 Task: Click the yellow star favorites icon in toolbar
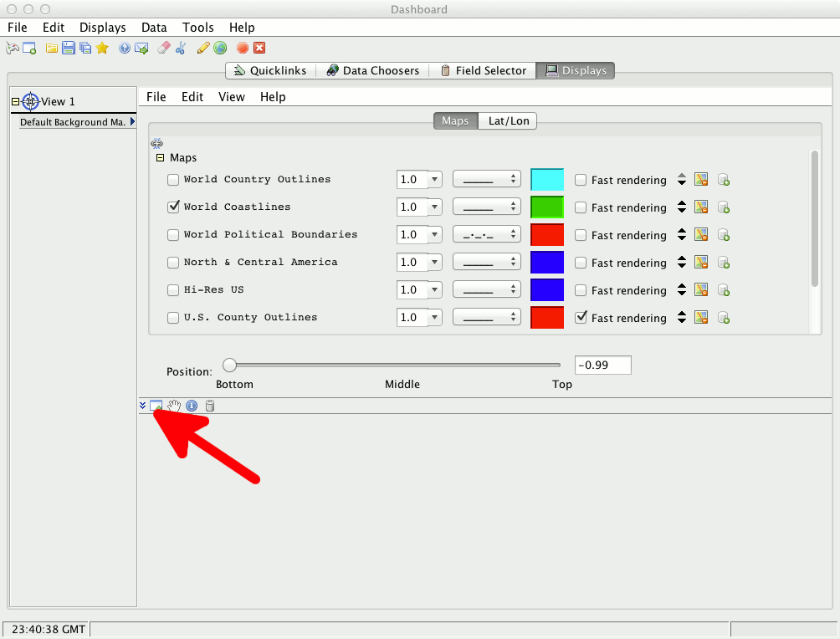pos(102,49)
